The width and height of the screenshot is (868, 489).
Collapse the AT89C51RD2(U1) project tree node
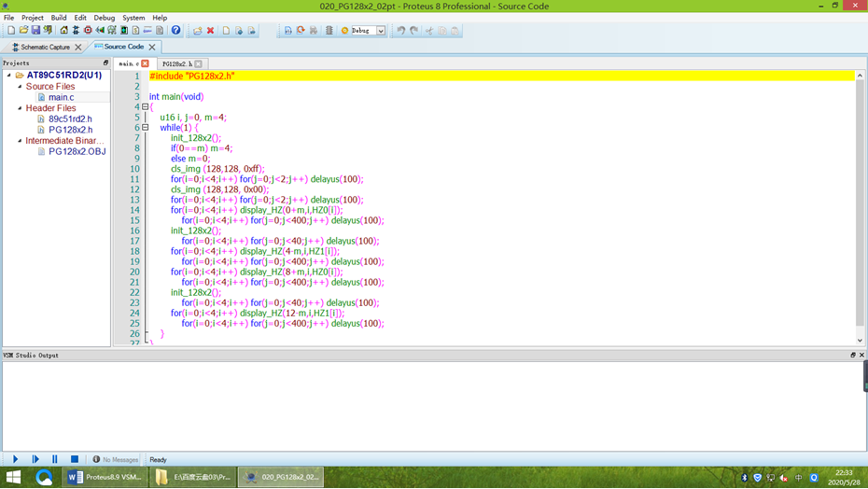coord(8,75)
